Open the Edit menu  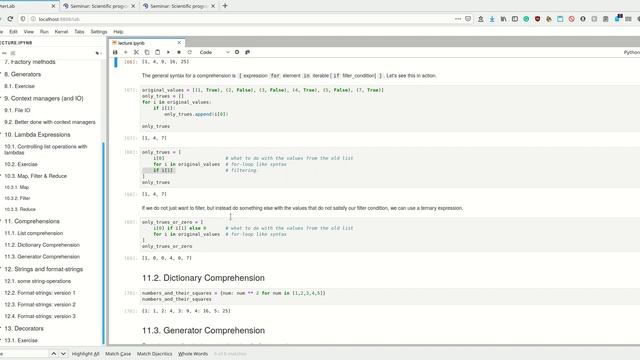[13, 31]
